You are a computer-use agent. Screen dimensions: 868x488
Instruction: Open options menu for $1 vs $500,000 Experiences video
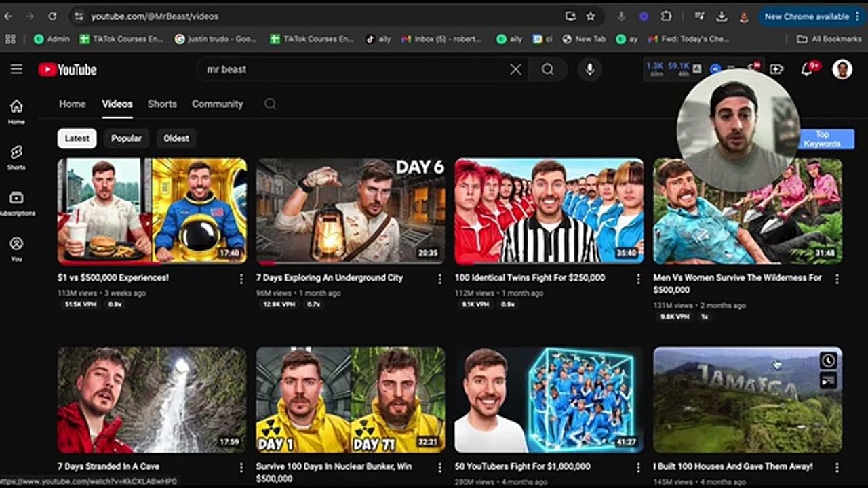[241, 279]
